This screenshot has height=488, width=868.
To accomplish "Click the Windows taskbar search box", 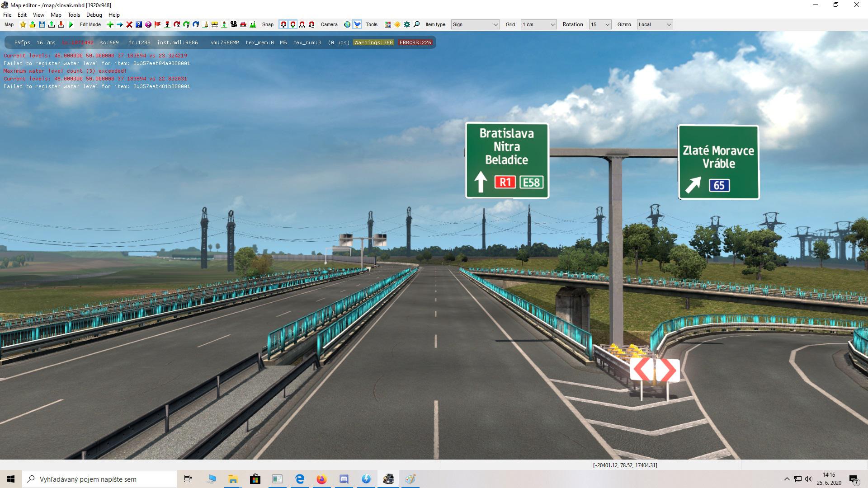I will click(99, 479).
